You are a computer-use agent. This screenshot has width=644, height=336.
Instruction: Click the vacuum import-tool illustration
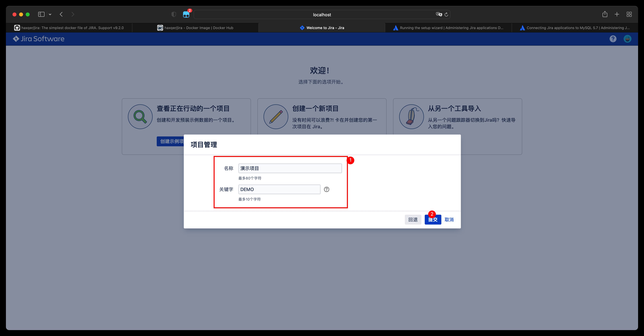tap(412, 117)
